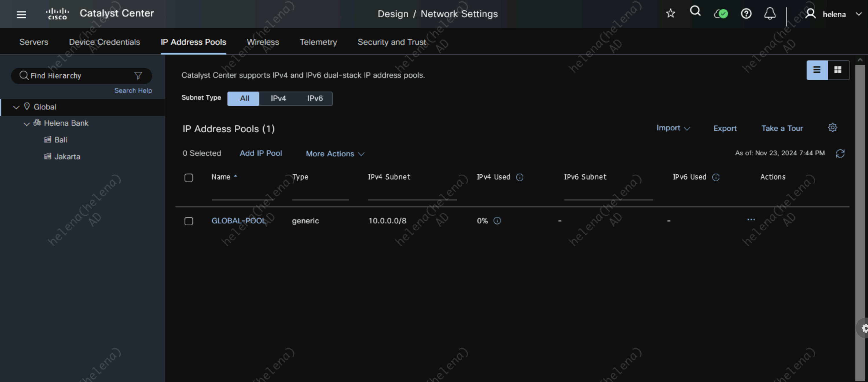The width and height of the screenshot is (868, 382).
Task: Expand the More Actions dropdown
Action: coord(334,154)
